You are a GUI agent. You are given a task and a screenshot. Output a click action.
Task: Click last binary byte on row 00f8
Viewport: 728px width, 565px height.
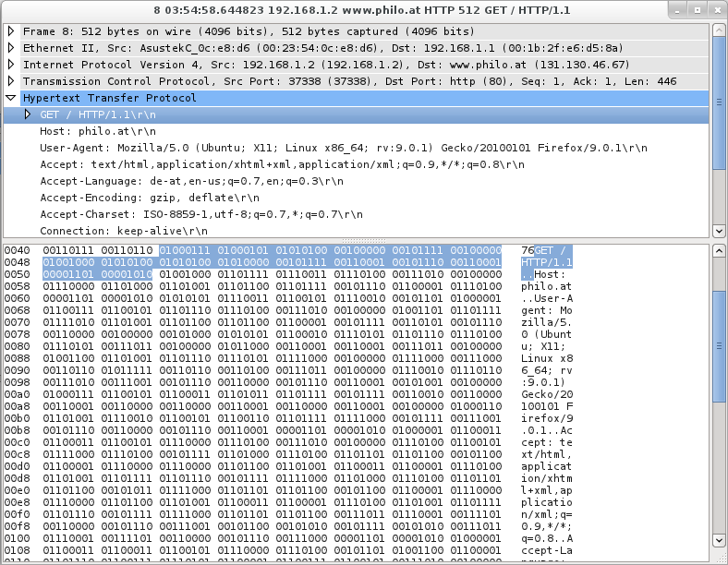click(x=476, y=526)
